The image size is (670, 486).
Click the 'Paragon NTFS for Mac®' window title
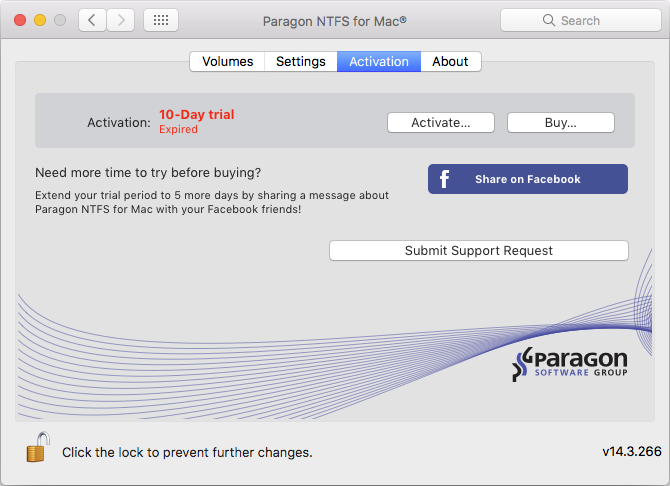335,21
